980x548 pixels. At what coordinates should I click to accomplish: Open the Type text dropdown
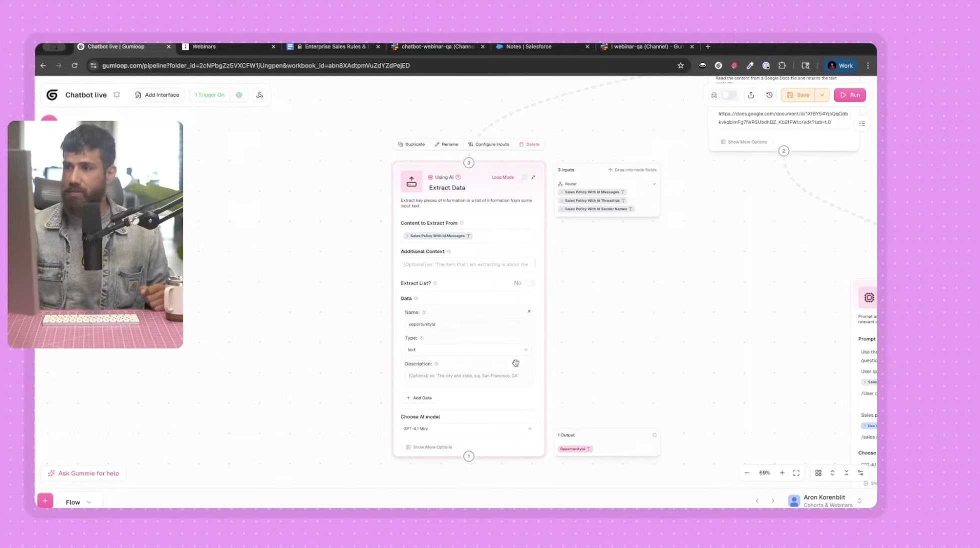[467, 349]
